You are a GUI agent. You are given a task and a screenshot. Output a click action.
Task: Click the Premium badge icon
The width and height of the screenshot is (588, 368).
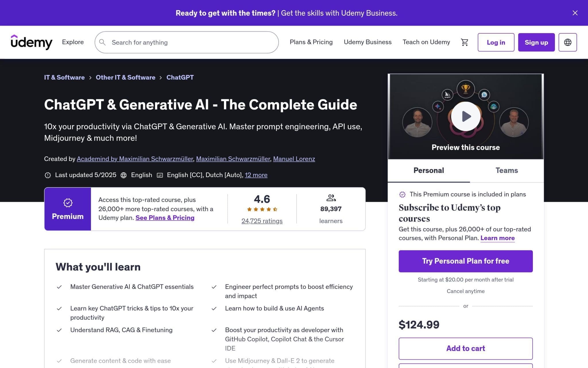68,203
